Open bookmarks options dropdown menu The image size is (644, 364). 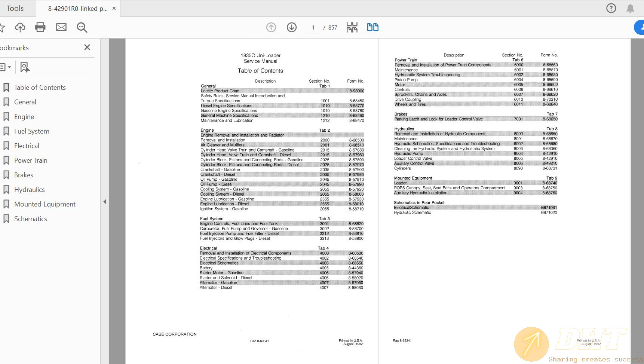point(5,67)
